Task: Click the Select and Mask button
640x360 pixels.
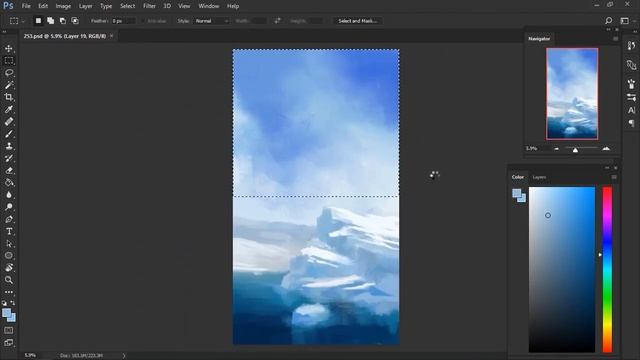Action: click(358, 21)
